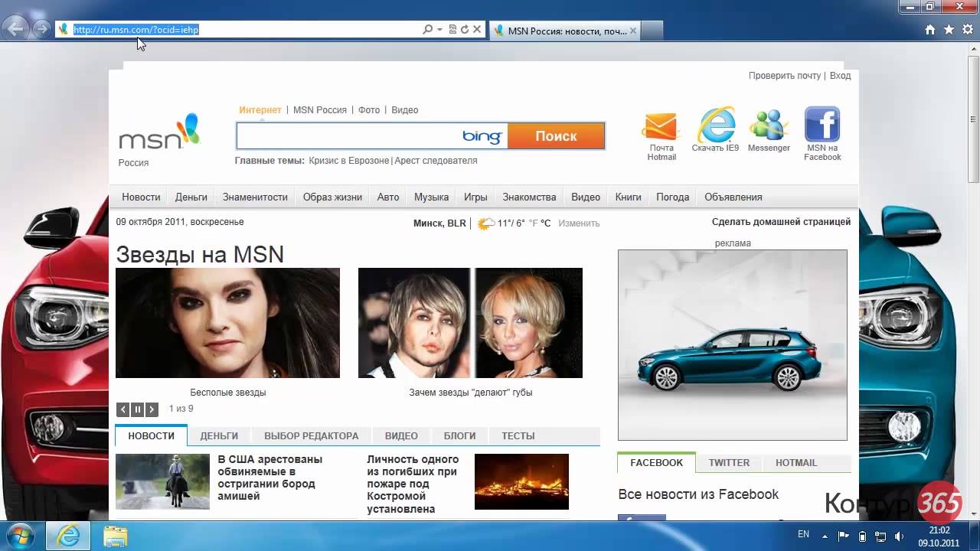Screen dimensions: 980x551
Task: Select the Интернет search scope
Action: [x=260, y=110]
